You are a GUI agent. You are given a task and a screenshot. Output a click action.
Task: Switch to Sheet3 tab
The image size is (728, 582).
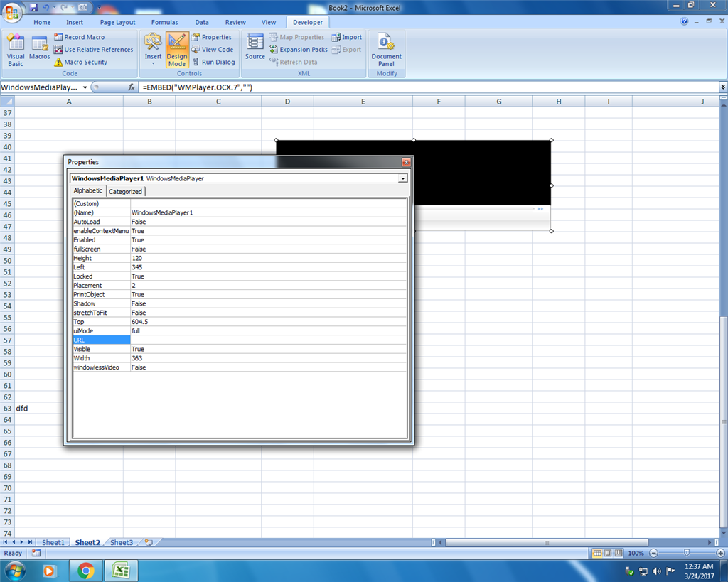(x=122, y=542)
